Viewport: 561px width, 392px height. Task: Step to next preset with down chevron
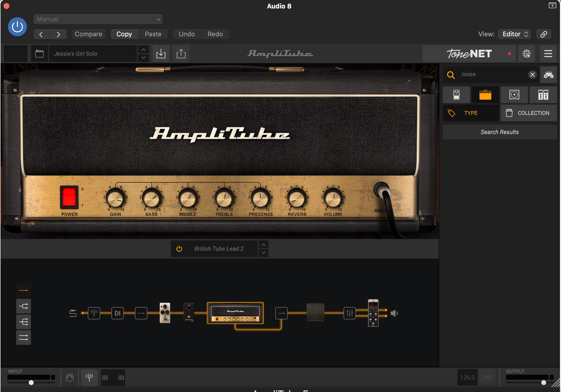pos(144,57)
